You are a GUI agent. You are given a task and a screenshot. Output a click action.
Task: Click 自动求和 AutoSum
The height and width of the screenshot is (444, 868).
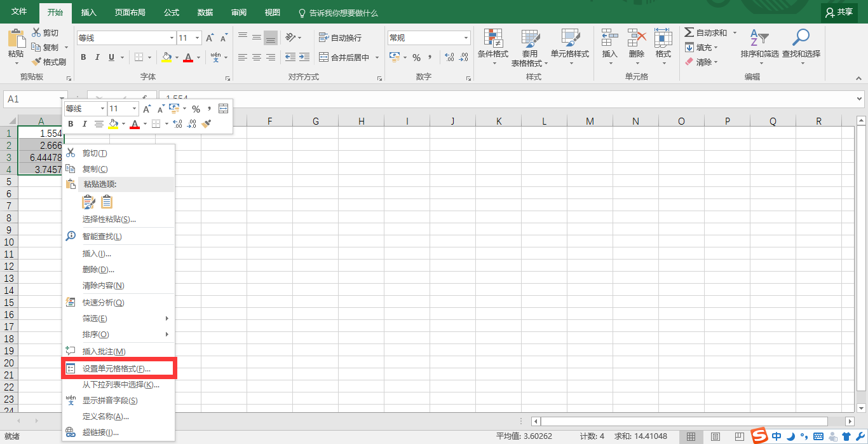[x=706, y=32]
